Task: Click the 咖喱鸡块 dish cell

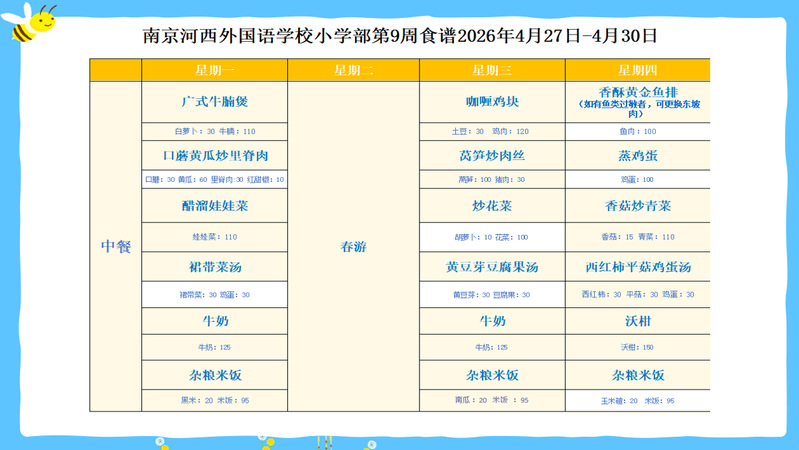Action: point(492,102)
